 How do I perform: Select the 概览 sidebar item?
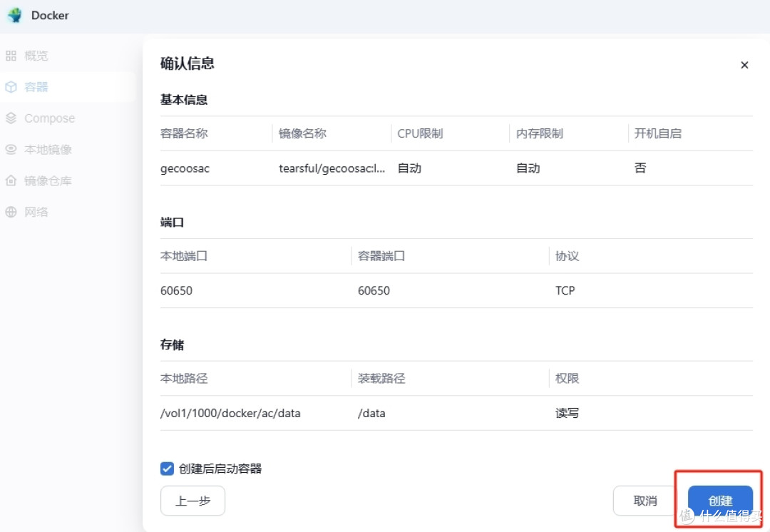36,55
